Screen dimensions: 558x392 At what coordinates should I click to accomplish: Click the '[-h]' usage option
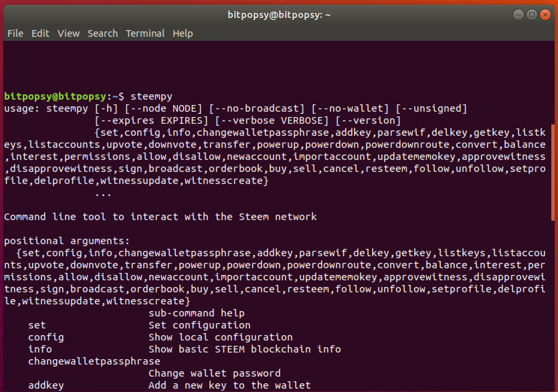[106, 108]
